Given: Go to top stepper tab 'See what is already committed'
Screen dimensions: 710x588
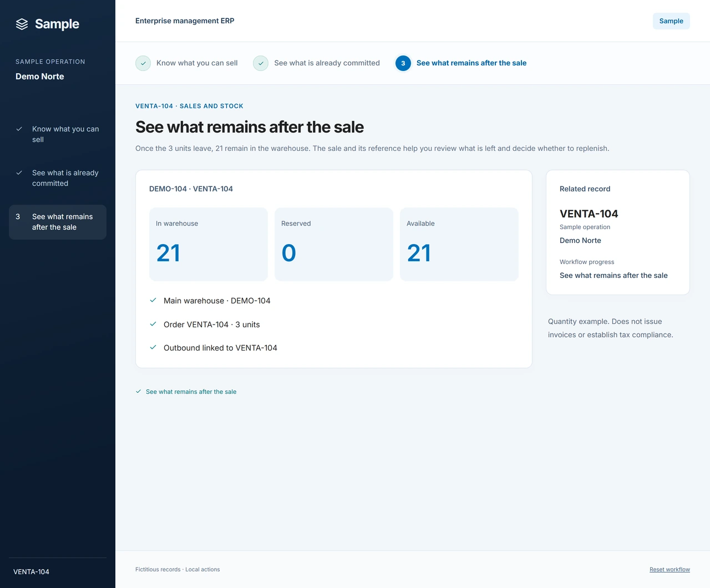Looking at the screenshot, I should point(316,63).
